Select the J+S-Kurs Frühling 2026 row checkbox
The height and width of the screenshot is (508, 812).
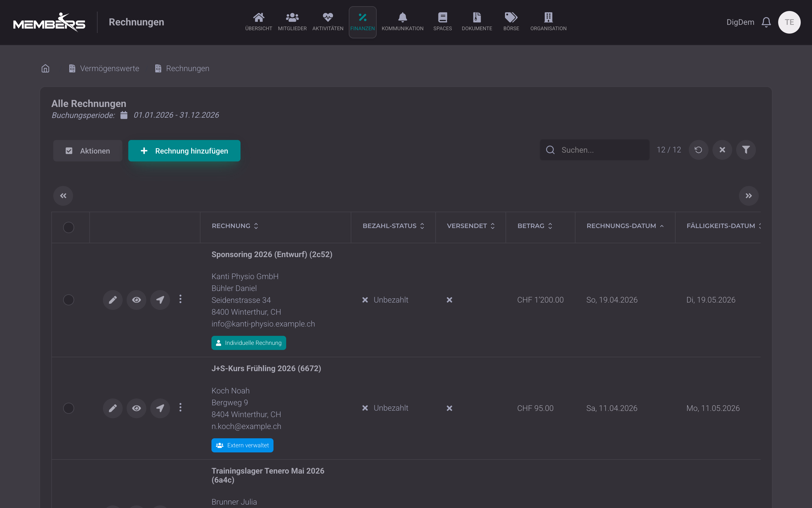(x=69, y=408)
